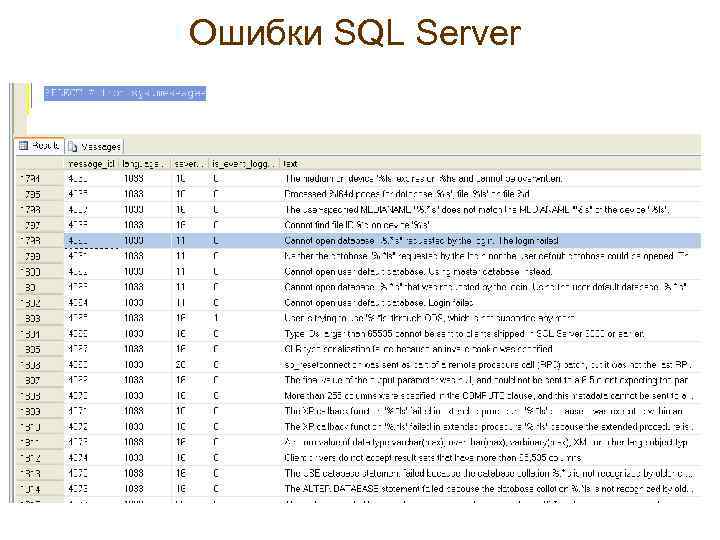720x540 pixels.
Task: Click the highlighted SELECT query in the editor
Action: click(x=125, y=93)
